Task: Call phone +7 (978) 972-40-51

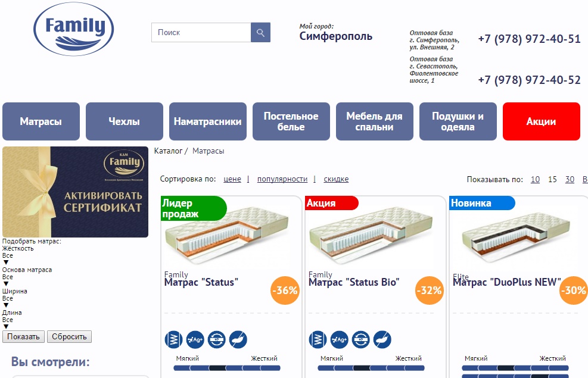Action: tap(529, 39)
